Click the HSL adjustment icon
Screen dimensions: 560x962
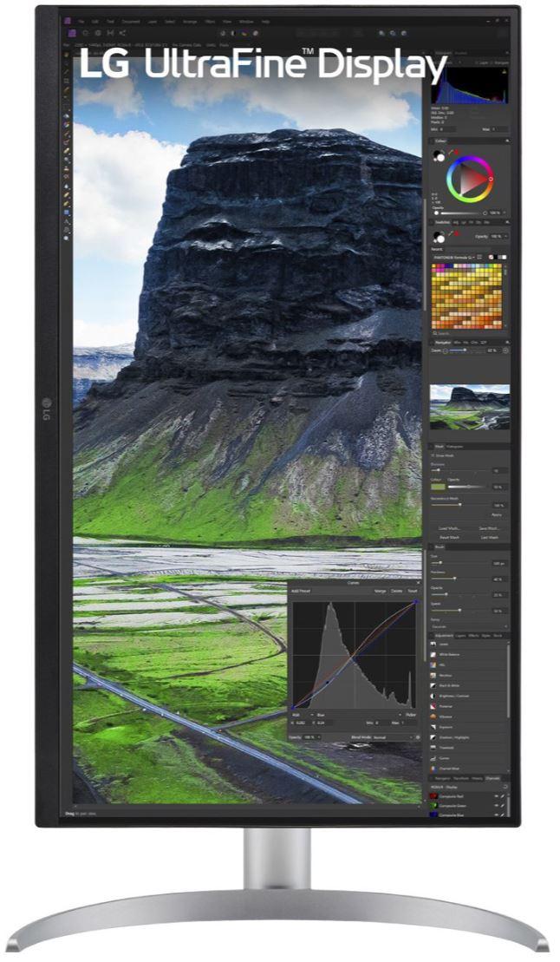(x=433, y=665)
